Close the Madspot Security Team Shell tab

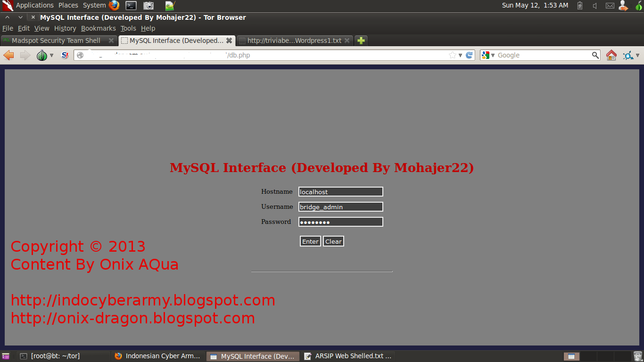click(x=111, y=41)
